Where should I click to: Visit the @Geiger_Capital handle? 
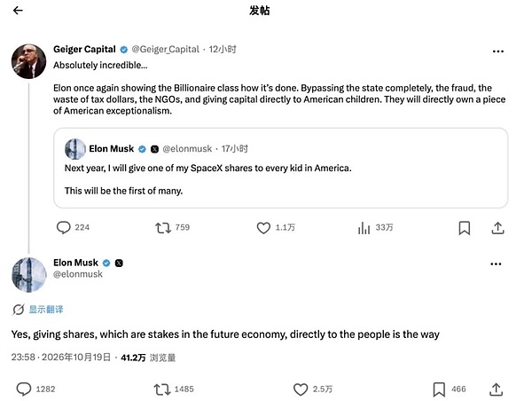coord(165,50)
